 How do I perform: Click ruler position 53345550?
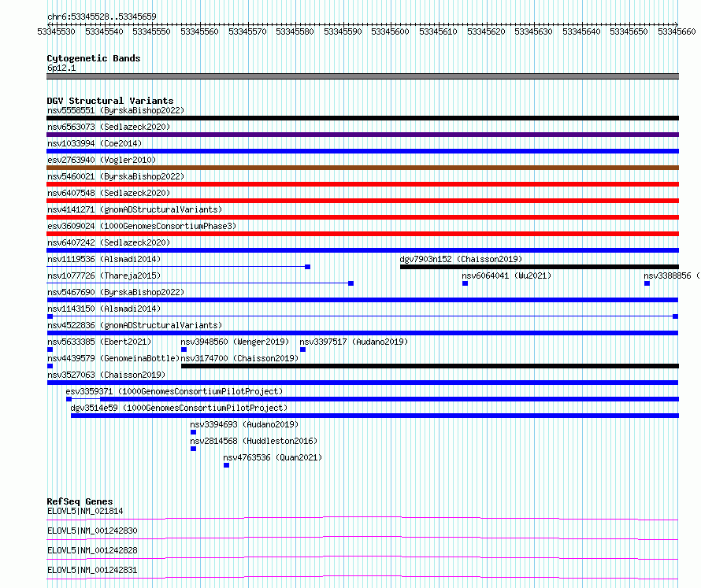151,31
